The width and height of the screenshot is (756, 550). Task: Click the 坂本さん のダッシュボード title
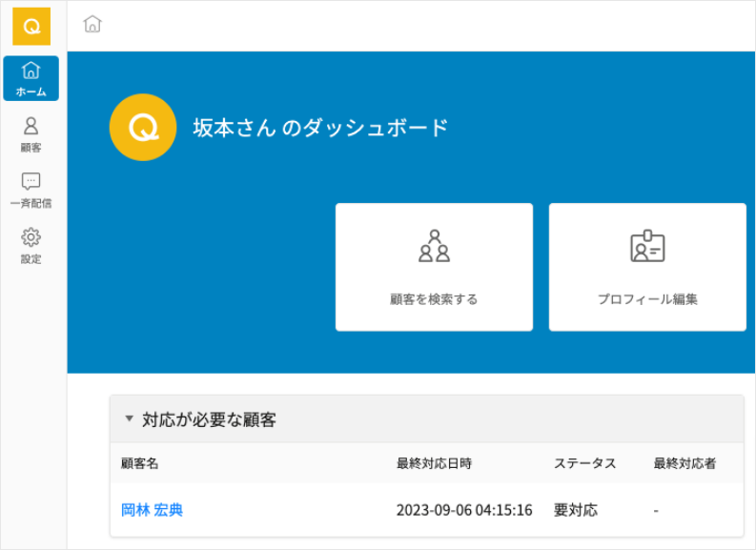320,128
